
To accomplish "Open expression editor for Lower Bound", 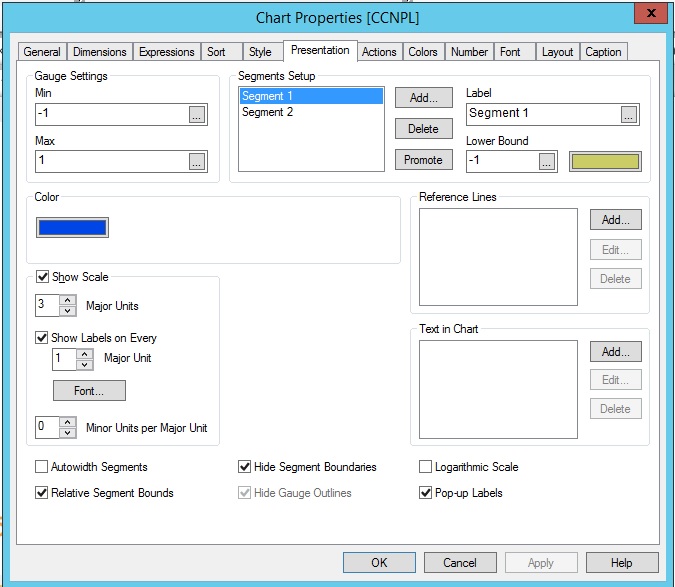I will pos(546,162).
